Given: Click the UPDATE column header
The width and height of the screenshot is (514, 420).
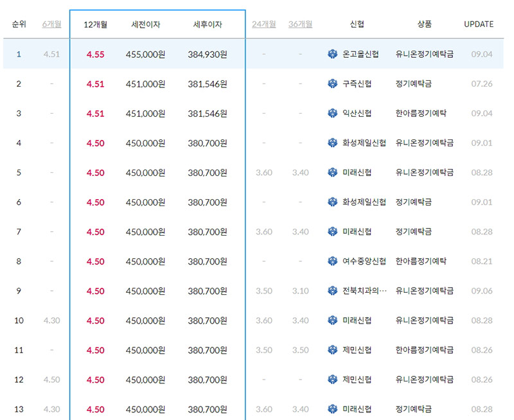Looking at the screenshot, I should pyautogui.click(x=479, y=23).
